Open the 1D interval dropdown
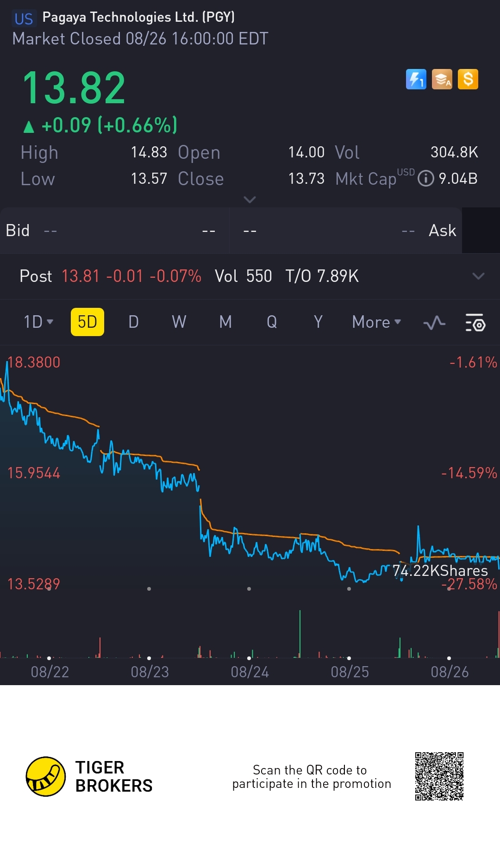This screenshot has width=500, height=868. [38, 322]
